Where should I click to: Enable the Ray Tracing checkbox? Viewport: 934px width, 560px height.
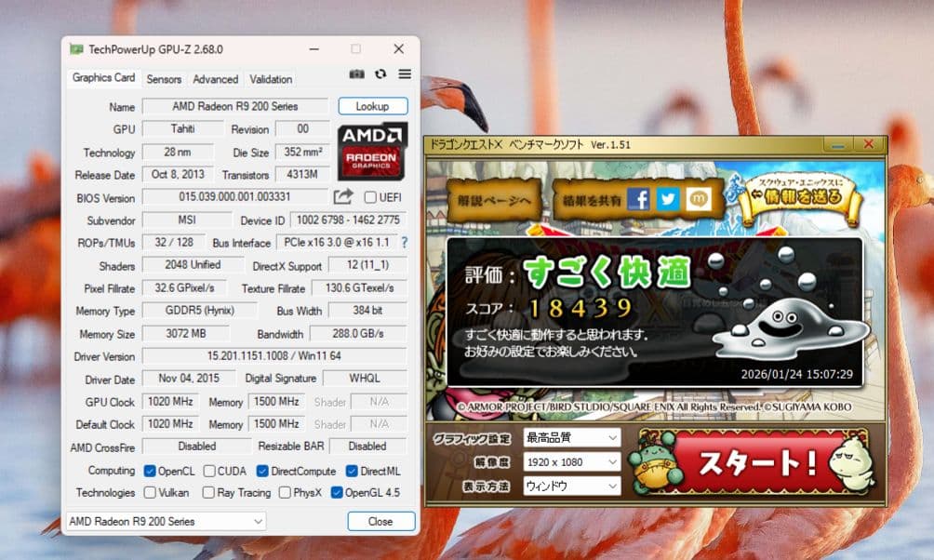tap(208, 493)
